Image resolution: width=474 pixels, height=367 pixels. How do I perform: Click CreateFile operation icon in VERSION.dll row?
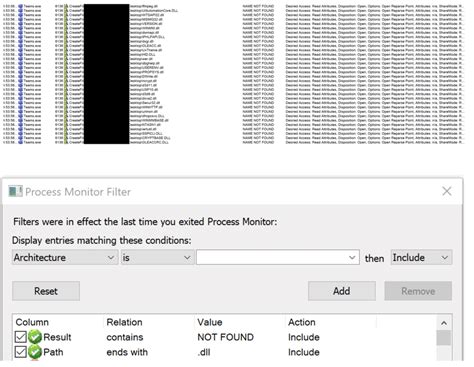[66, 24]
